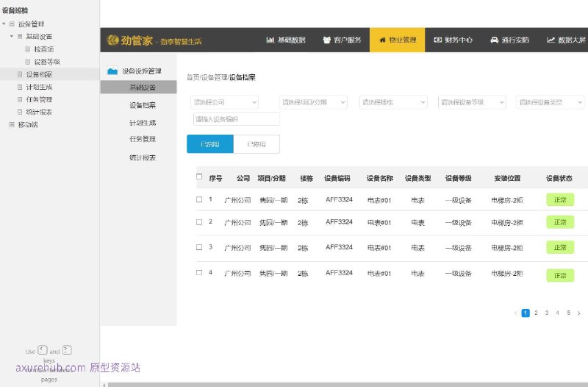Image resolution: width=588 pixels, height=387 pixels.
Task: Toggle the select-all checkbox in table header
Action: point(199,177)
